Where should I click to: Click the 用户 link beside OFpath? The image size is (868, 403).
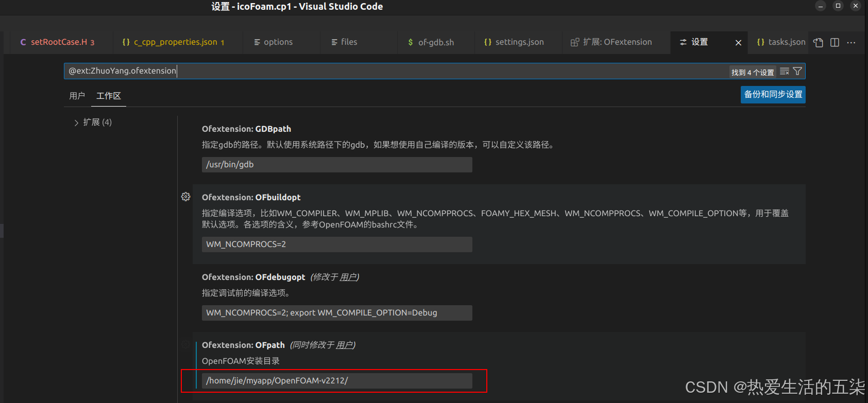345,345
